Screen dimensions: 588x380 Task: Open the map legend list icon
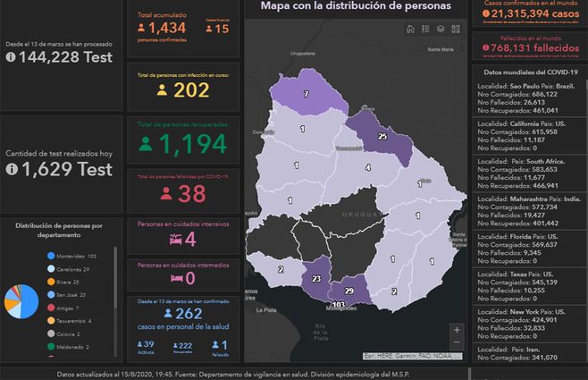point(425,30)
